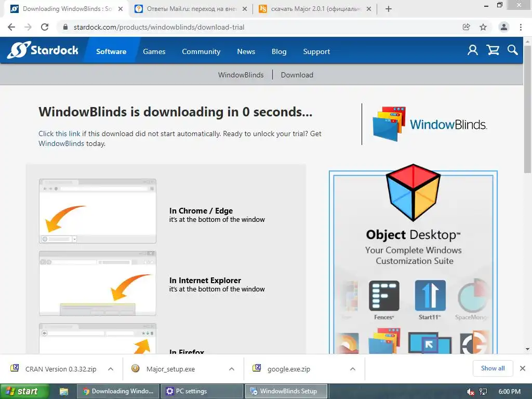
Task: Click Show all downloads button
Action: coord(493,368)
